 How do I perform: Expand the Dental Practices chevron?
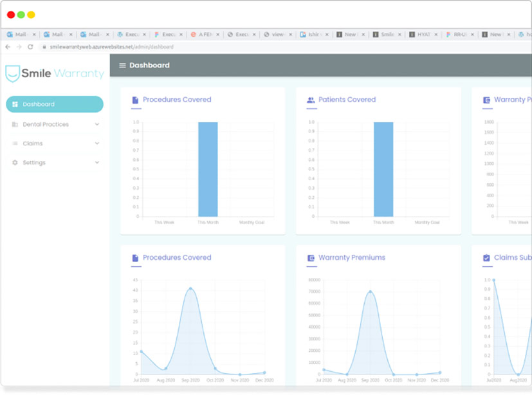pyautogui.click(x=97, y=125)
